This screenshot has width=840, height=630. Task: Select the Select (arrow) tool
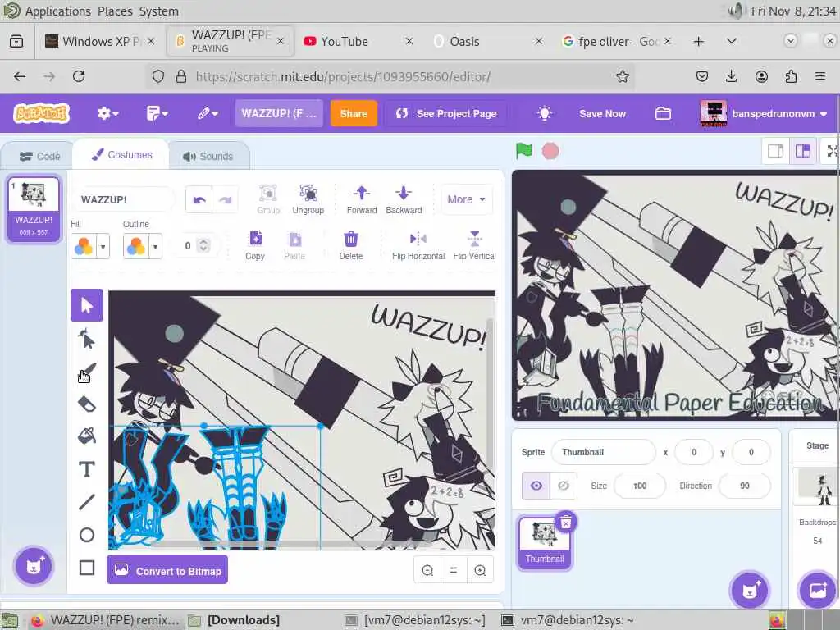pyautogui.click(x=87, y=305)
